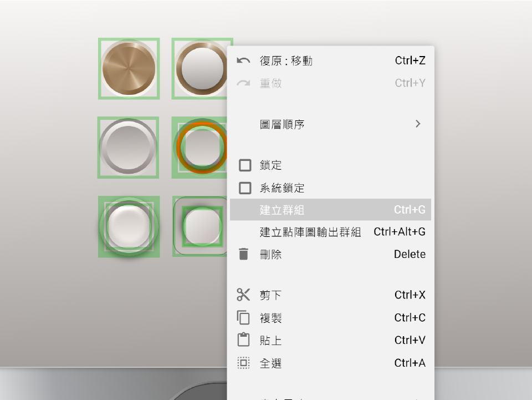Toggle the 鎖定 lock checkbox
The image size is (532, 400).
[245, 165]
